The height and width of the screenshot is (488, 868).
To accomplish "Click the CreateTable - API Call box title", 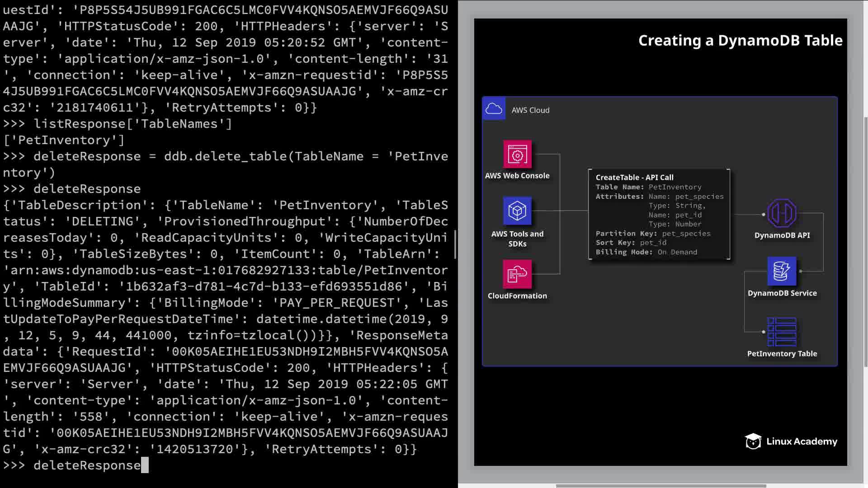I will tap(634, 178).
